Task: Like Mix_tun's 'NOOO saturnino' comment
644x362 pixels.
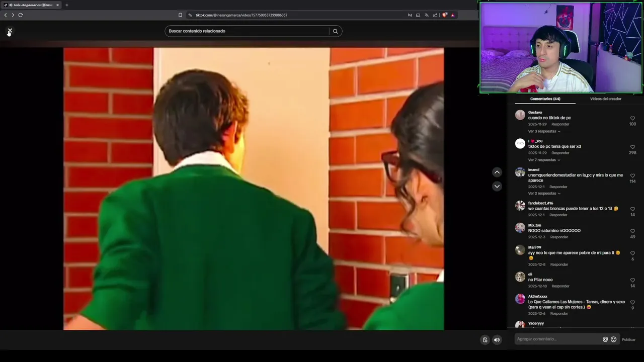Action: 632,231
